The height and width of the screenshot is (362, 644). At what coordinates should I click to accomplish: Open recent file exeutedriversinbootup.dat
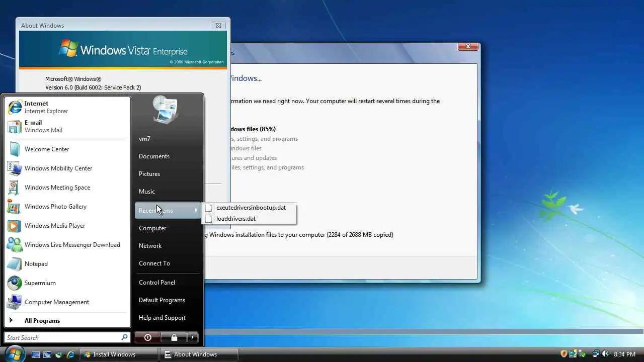(249, 208)
